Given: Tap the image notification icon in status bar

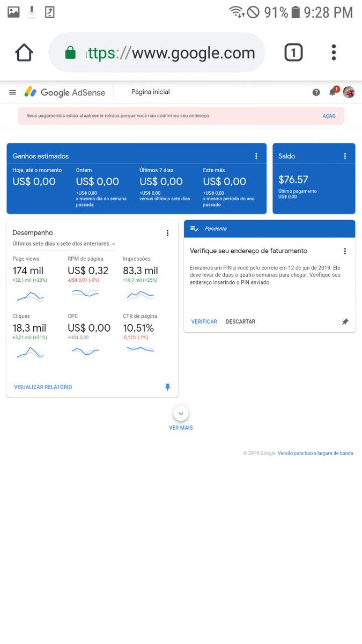Looking at the screenshot, I should coord(13,12).
